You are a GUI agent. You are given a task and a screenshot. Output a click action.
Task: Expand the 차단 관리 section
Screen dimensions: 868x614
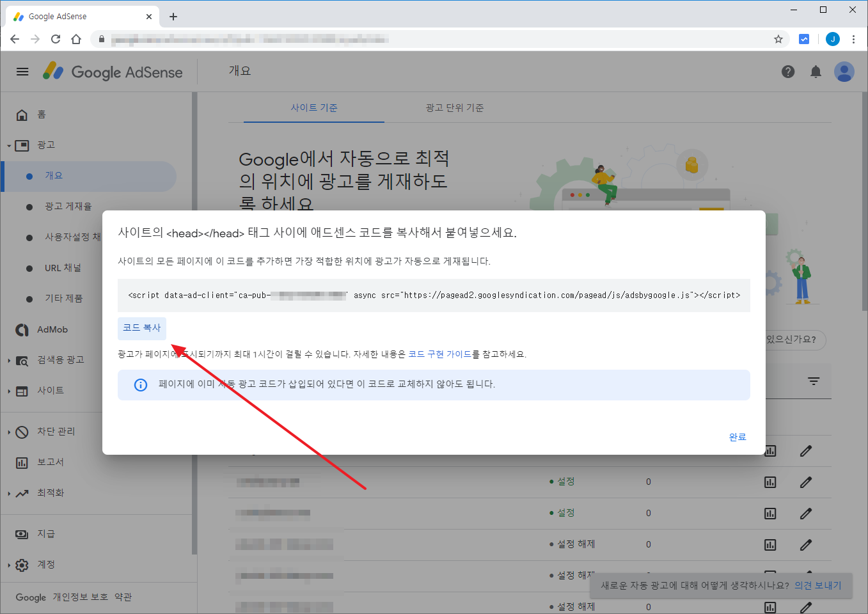(9, 432)
